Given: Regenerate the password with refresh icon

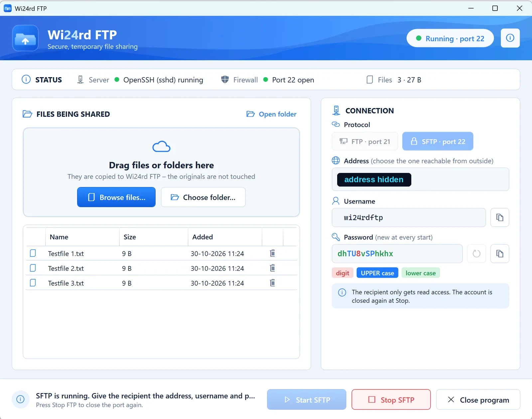Looking at the screenshot, I should 476,254.
